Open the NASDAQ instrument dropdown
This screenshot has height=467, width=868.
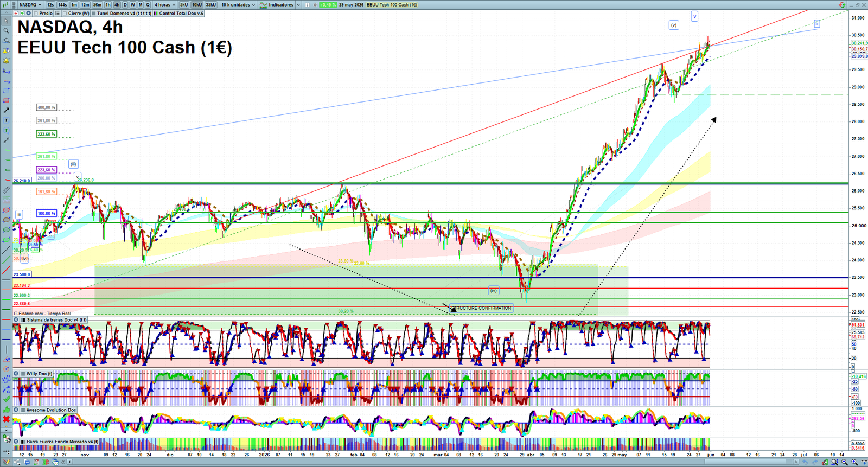point(30,4)
